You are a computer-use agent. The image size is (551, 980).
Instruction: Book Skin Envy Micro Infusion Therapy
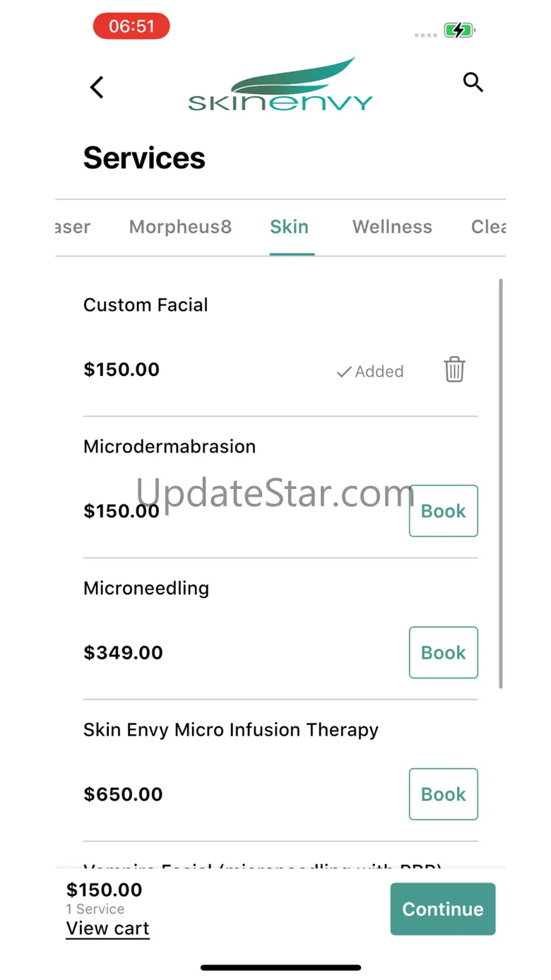pyautogui.click(x=443, y=794)
